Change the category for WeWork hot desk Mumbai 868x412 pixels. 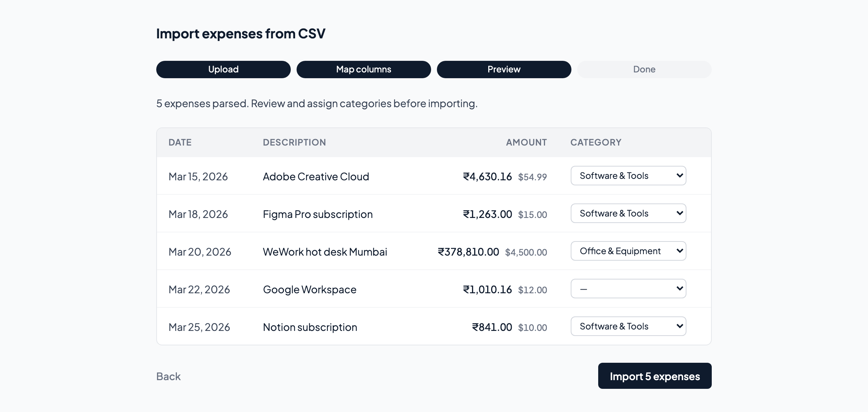pos(628,251)
